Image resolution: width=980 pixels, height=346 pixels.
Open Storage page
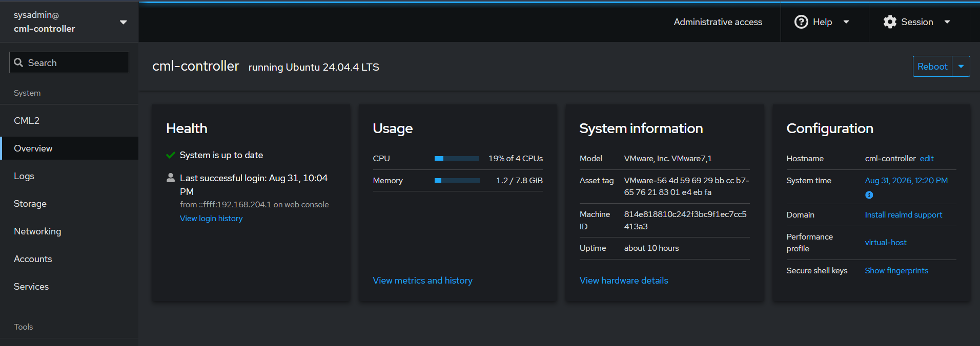tap(69, 204)
